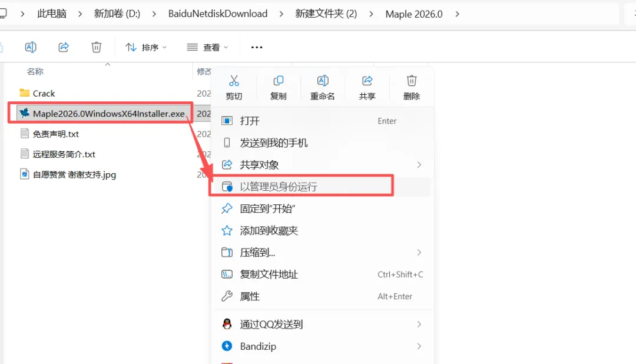Navigate to BaiduNetdiskDownload breadcrumb
Image resolution: width=636 pixels, height=364 pixels.
coord(218,14)
